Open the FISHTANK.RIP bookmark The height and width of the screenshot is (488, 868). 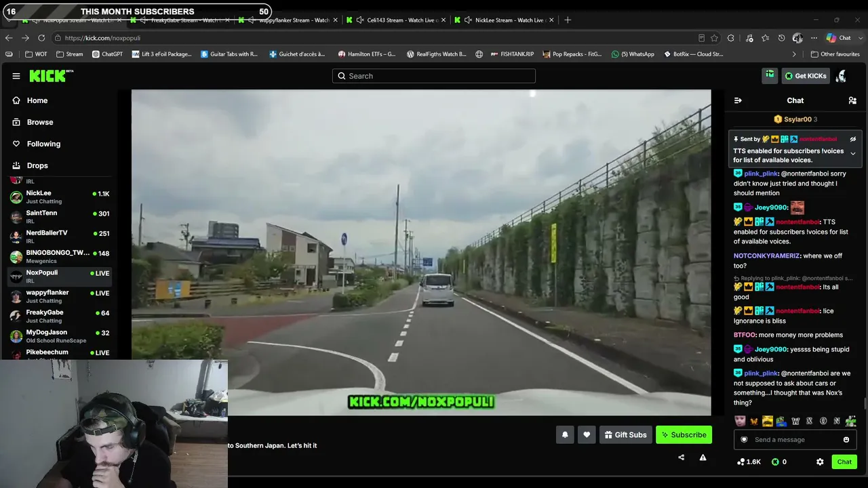pyautogui.click(x=512, y=54)
